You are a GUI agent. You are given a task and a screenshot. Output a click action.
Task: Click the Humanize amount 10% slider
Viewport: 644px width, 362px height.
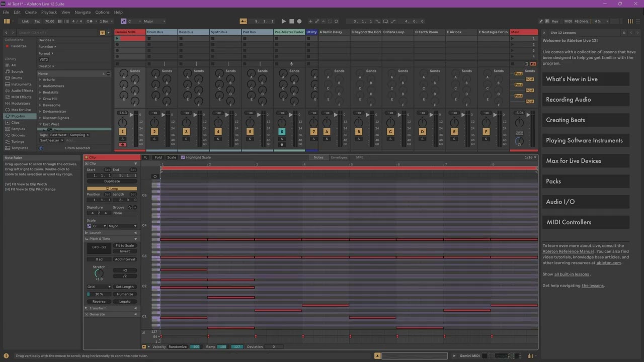pyautogui.click(x=99, y=294)
